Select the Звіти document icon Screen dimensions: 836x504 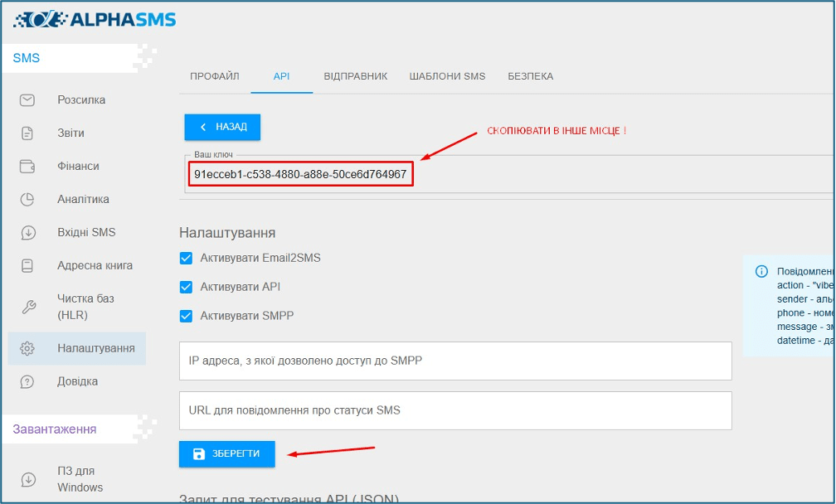27,133
